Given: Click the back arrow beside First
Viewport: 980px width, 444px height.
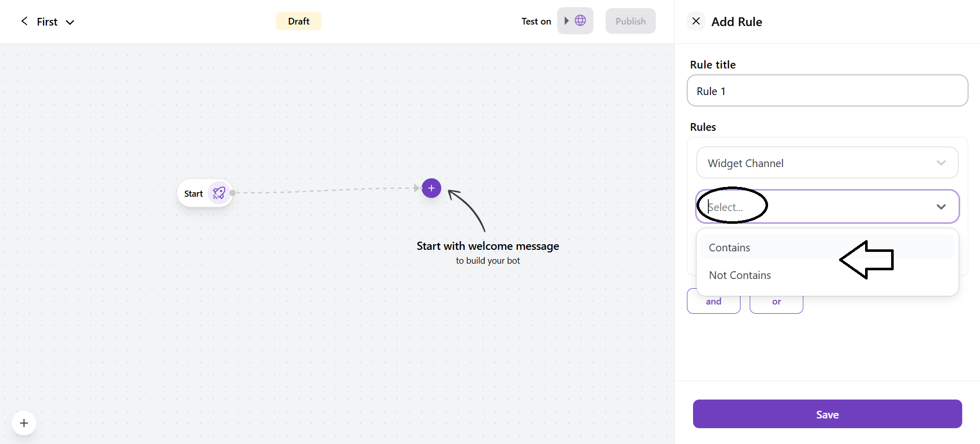Looking at the screenshot, I should coord(24,21).
